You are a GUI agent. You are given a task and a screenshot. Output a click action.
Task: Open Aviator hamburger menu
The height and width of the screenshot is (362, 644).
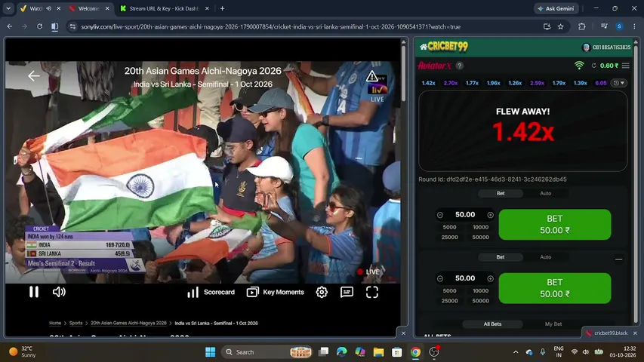(625, 66)
